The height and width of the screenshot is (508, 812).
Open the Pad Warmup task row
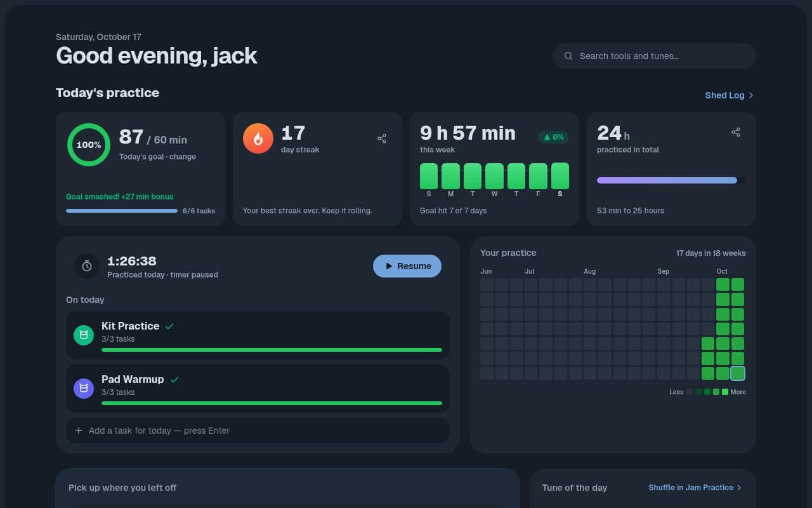point(258,389)
